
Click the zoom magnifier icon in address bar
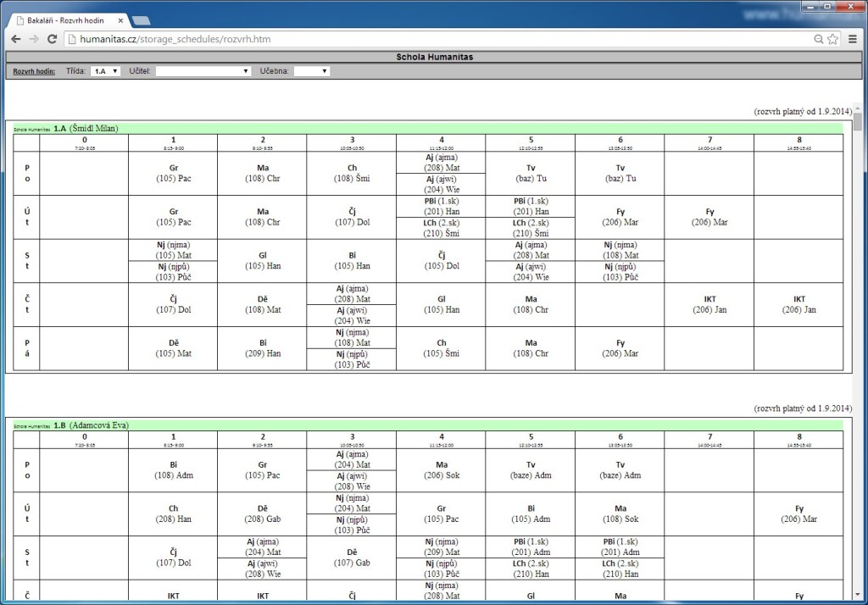(818, 39)
